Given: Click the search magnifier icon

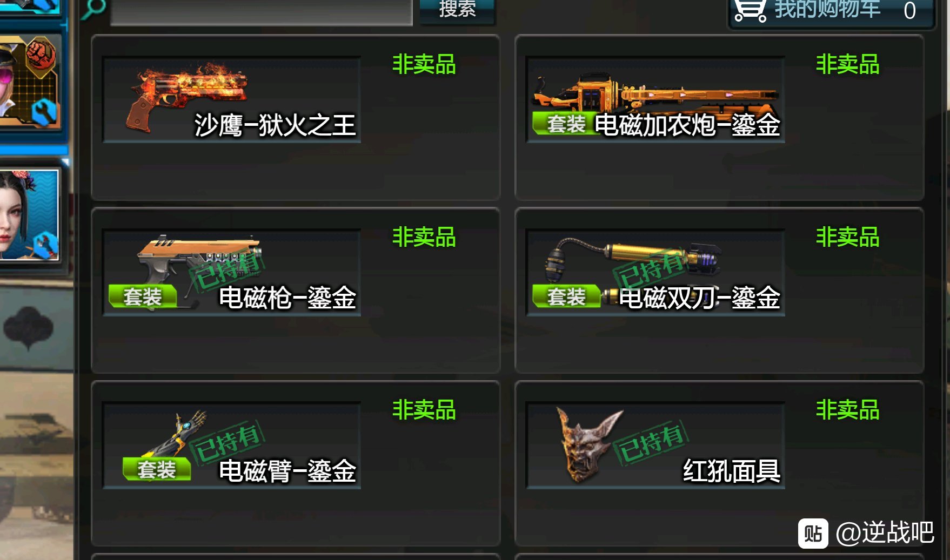Looking at the screenshot, I should click(x=93, y=9).
